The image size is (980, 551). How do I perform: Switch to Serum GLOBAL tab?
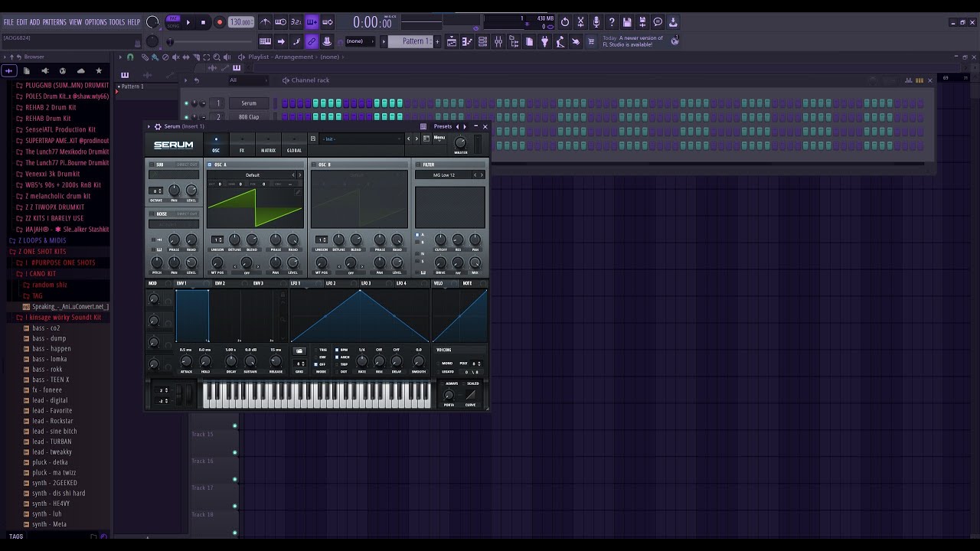coord(294,145)
